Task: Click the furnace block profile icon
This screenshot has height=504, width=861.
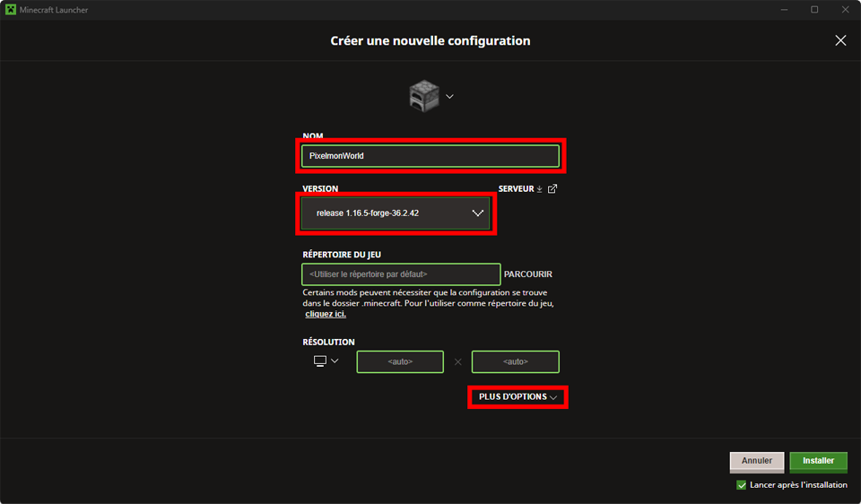Action: (x=424, y=96)
